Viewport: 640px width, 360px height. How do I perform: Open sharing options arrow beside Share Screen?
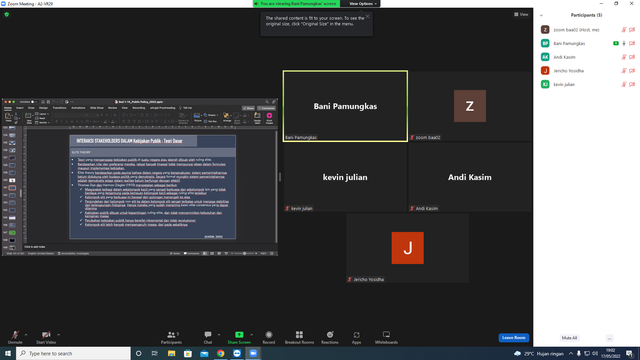(251, 335)
